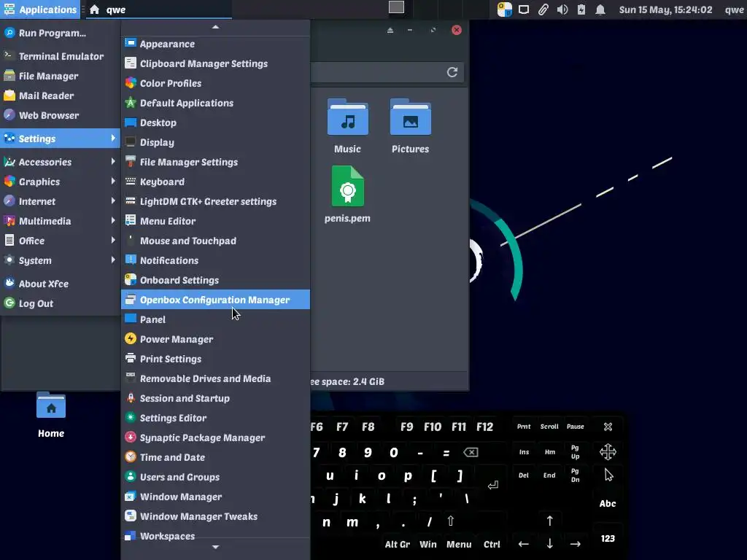Click the Applications menu button
Viewport: 747px width, 560px height.
40,9
